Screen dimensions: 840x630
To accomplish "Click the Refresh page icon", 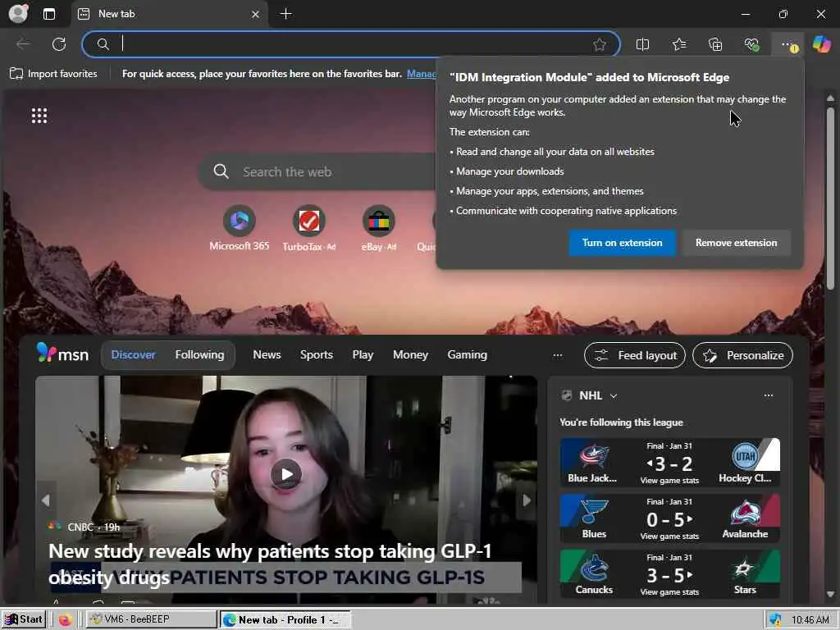I will click(59, 44).
